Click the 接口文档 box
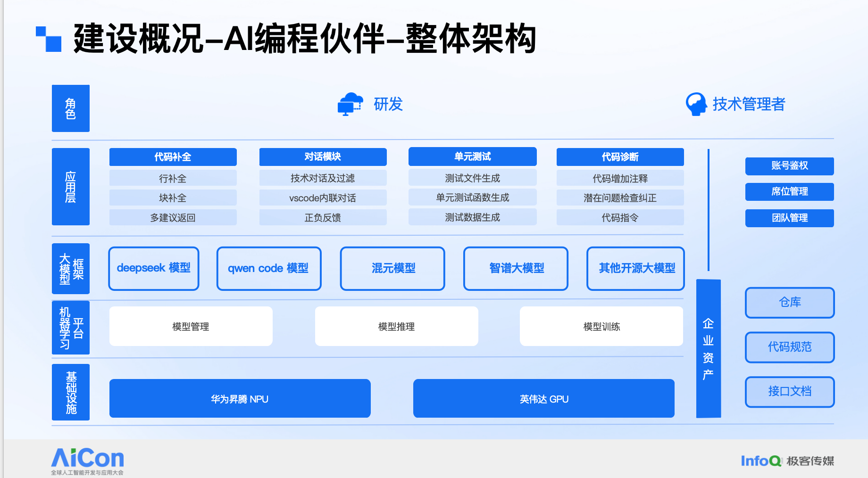 [790, 392]
